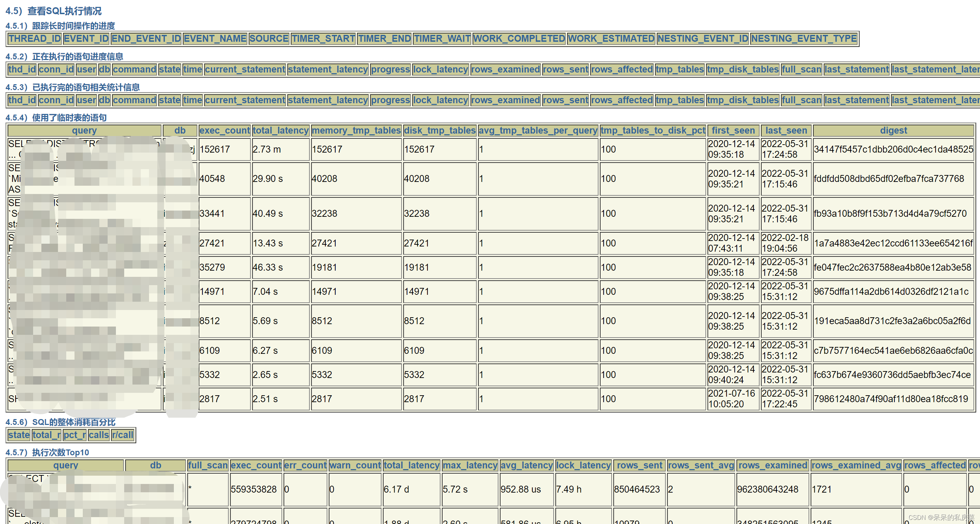Viewport: 980px width, 524px height.
Task: Click heading 4.5.4) 使用了临时表的语句
Action: tap(56, 118)
